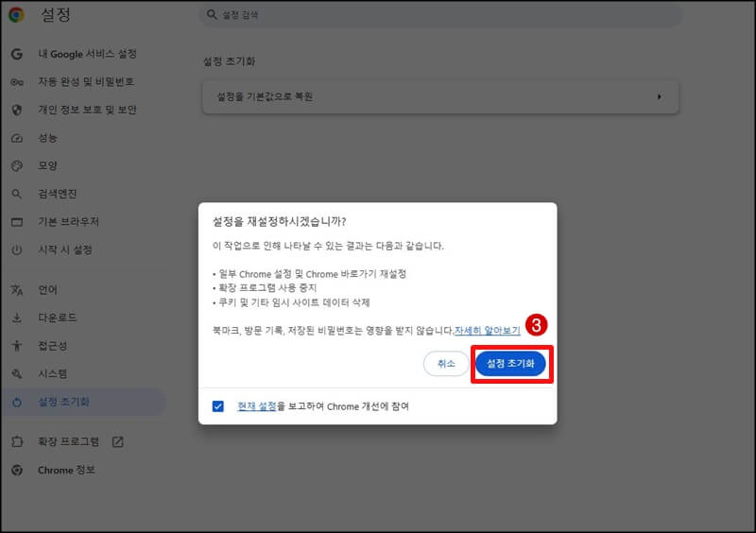
Task: Click the 설정을 기본값으로 복원 row
Action: 440,97
